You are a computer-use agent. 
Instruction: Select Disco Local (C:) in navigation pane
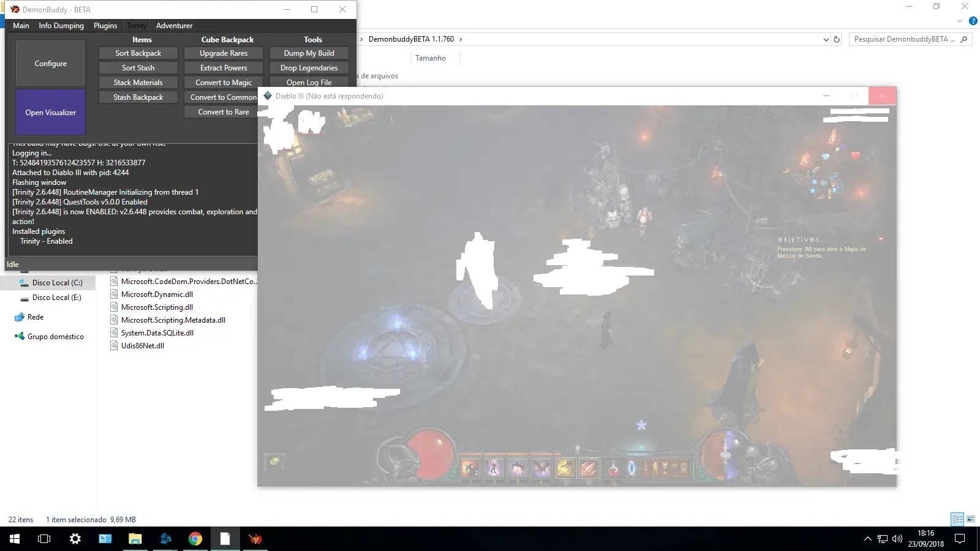[x=57, y=283]
